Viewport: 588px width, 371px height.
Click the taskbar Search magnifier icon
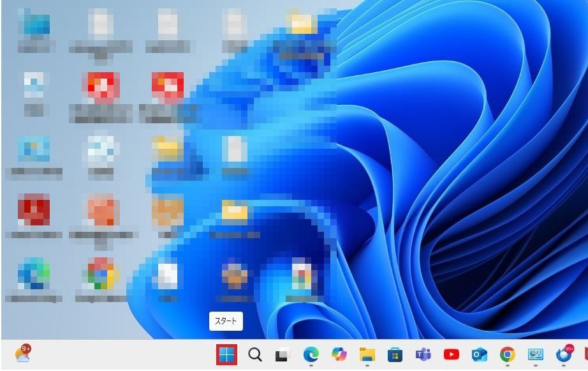[x=255, y=355]
